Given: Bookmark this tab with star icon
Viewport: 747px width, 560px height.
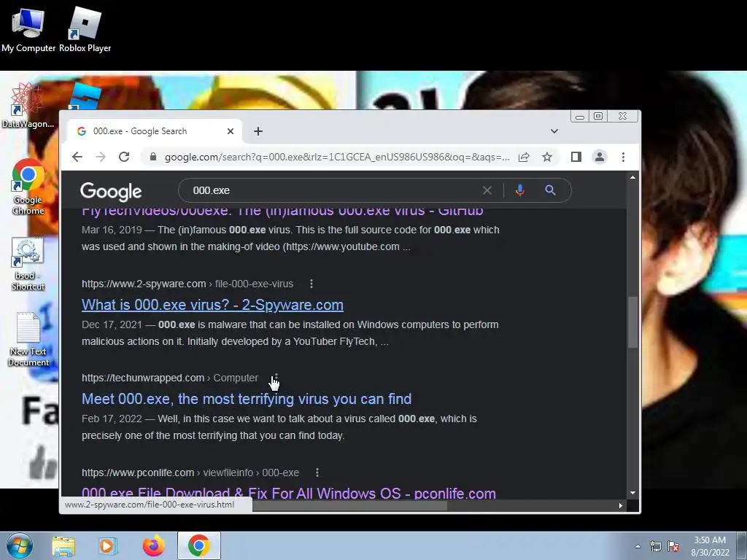Looking at the screenshot, I should [x=547, y=157].
